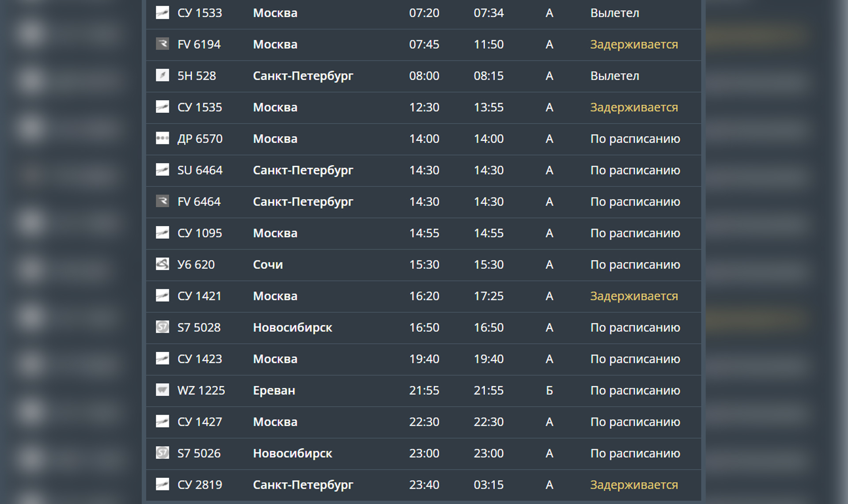
Task: Select destination Ереван for WZ 1225
Action: pos(274,390)
